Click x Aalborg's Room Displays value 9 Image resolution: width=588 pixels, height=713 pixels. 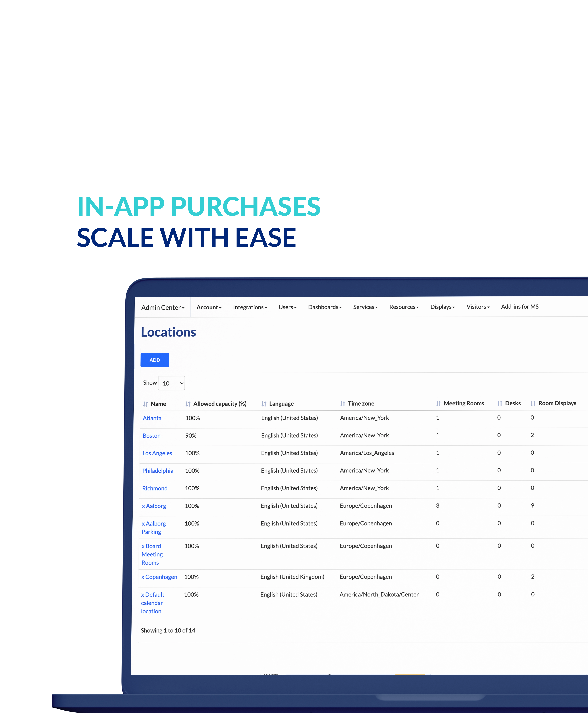[x=532, y=505]
